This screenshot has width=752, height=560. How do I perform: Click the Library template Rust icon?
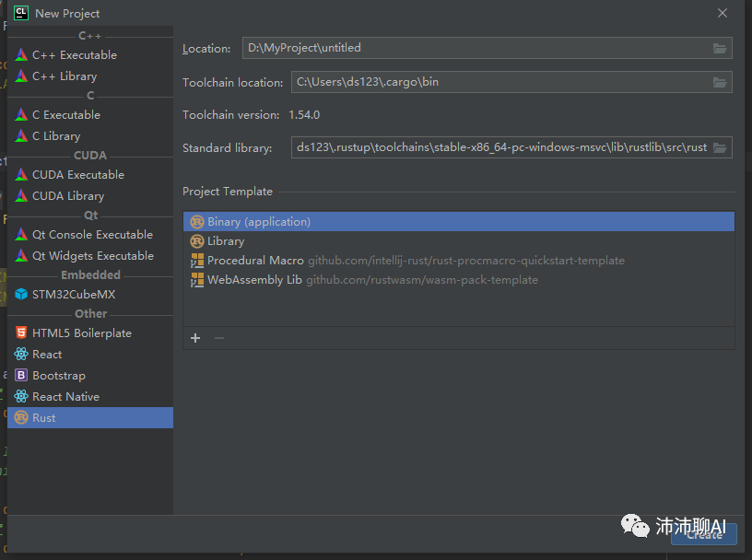197,241
